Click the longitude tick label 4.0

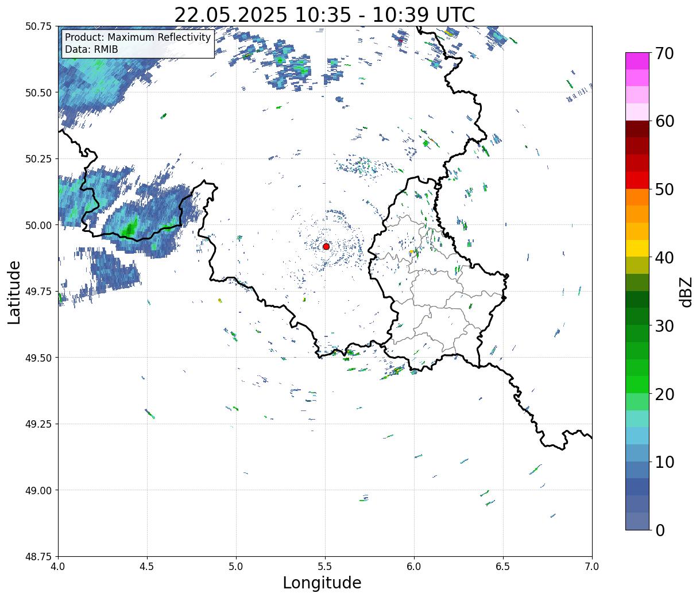pos(58,567)
